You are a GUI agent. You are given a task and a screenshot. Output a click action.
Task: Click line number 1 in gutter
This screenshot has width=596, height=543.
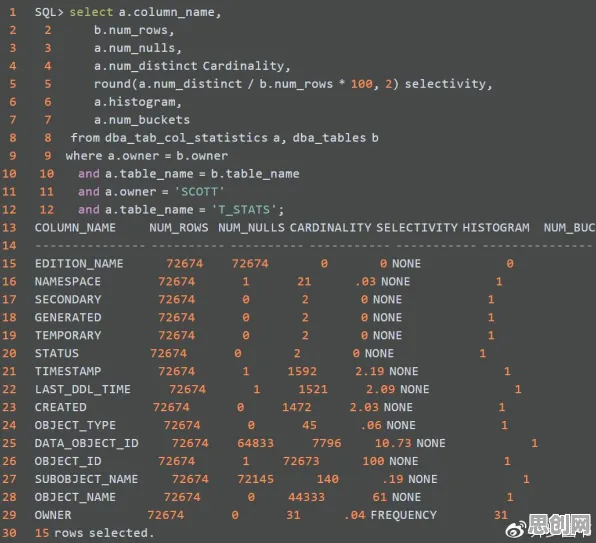(x=13, y=12)
